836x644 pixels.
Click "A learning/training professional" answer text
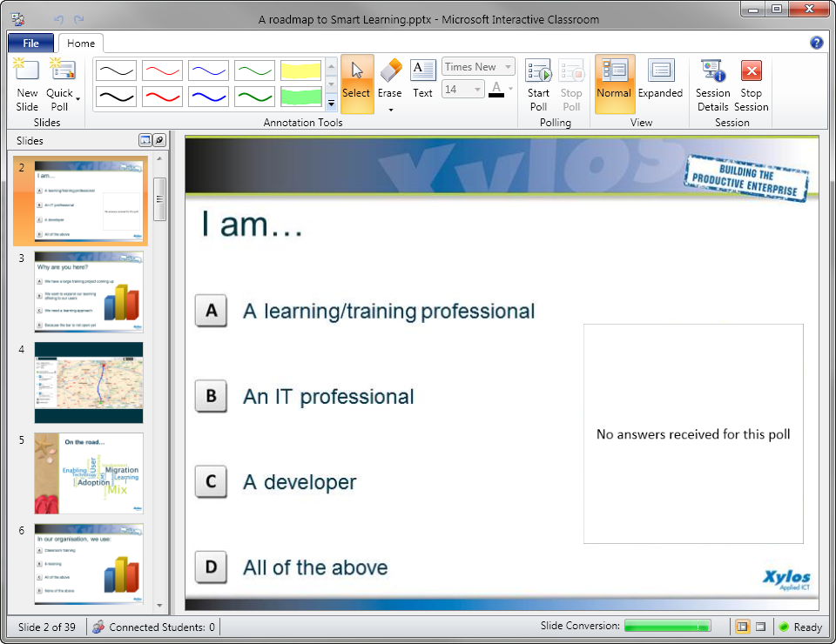tap(388, 312)
